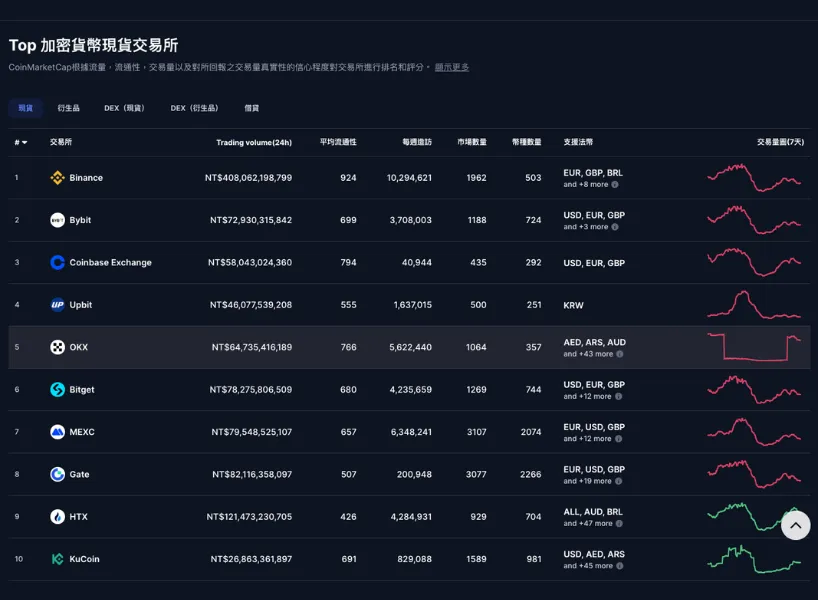The width and height of the screenshot is (818, 600).
Task: Click the 支援法幣 column header
Action: pyautogui.click(x=578, y=142)
